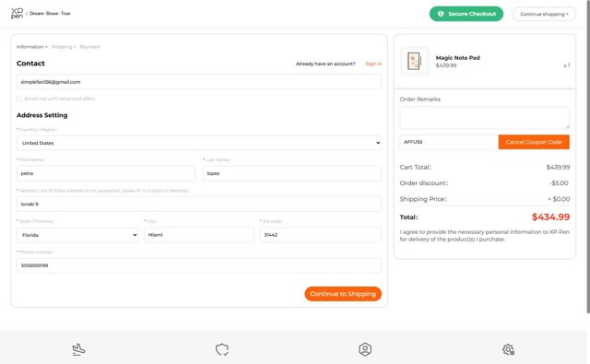Screen dimensions: 590x364
Task: Click the quantity x1 label
Action: [x=567, y=65]
